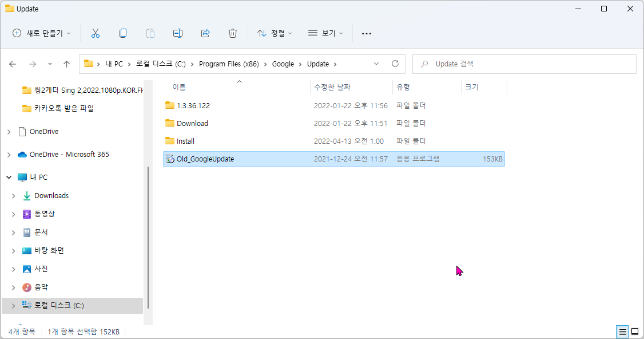Viewport: 644px width, 339px height.
Task: Click the navigation pane vertical scrollbar
Action: (x=148, y=238)
